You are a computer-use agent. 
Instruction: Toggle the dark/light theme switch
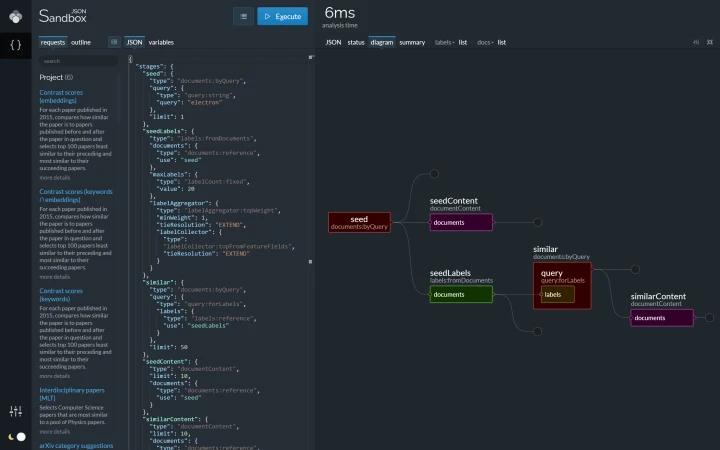[x=17, y=437]
